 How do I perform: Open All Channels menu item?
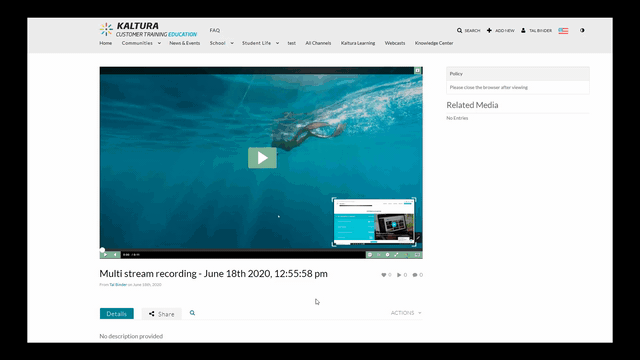[318, 43]
